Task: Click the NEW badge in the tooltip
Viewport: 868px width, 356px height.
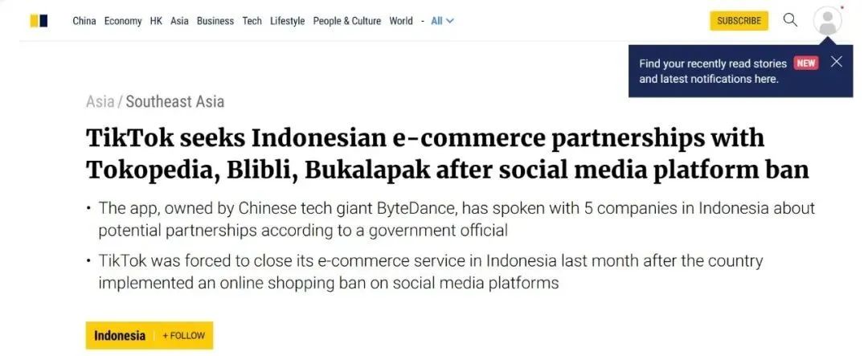Action: pos(805,63)
